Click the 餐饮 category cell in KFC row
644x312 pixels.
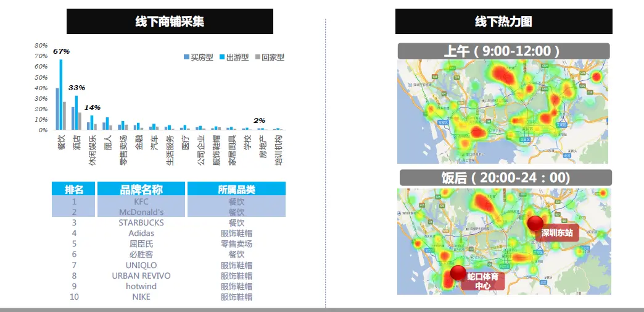pos(237,201)
